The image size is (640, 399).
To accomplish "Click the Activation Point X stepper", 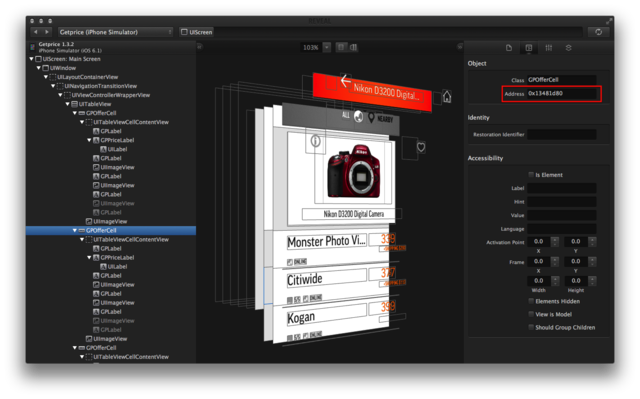I will coord(555,242).
